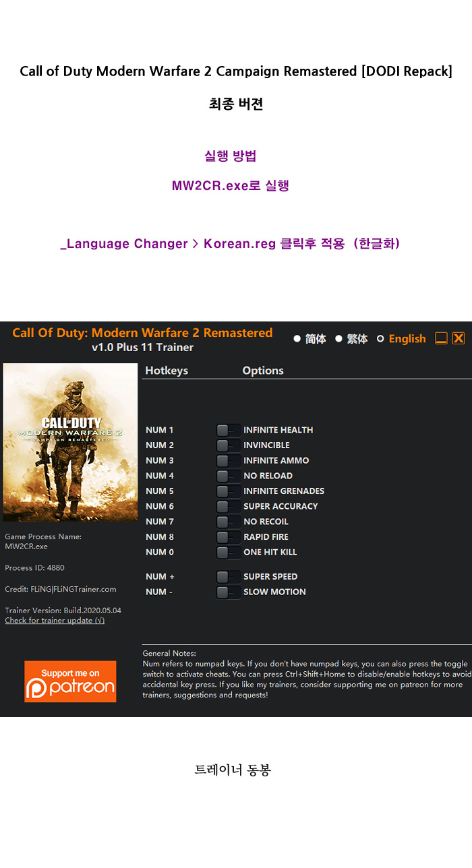Enable the No Reload toggle
The height and width of the screenshot is (868, 472).
click(x=227, y=476)
